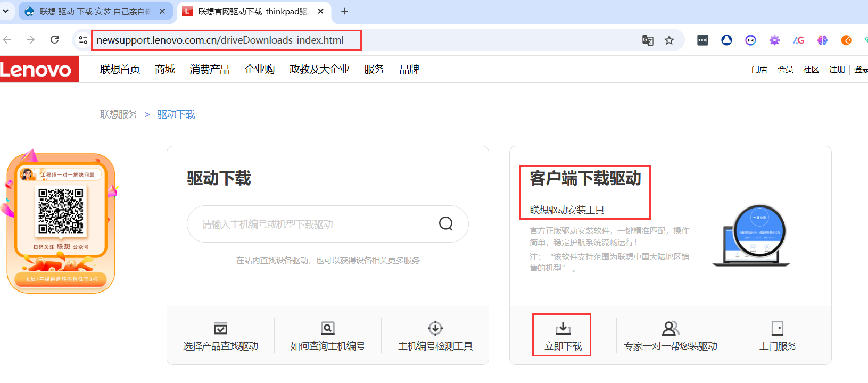Click 专家一对一帮您装驱动 label
The image size is (868, 383).
[671, 346]
